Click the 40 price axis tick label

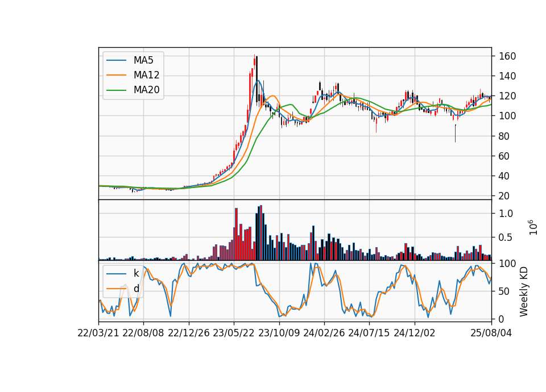click(x=504, y=176)
